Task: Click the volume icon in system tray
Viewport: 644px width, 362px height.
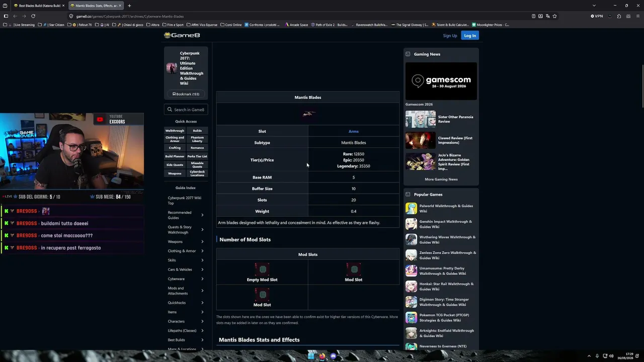Action: (x=611, y=356)
